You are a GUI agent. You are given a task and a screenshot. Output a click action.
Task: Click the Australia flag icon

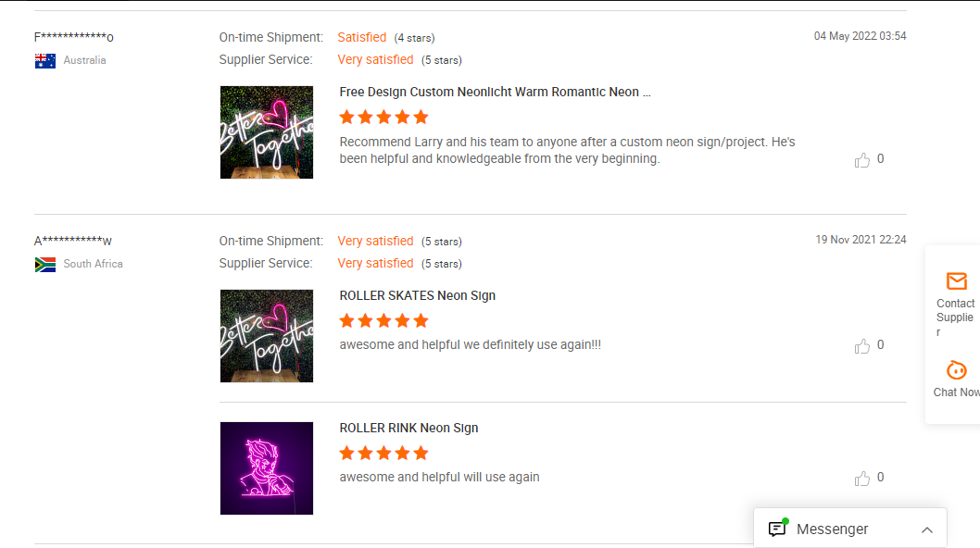pos(45,60)
